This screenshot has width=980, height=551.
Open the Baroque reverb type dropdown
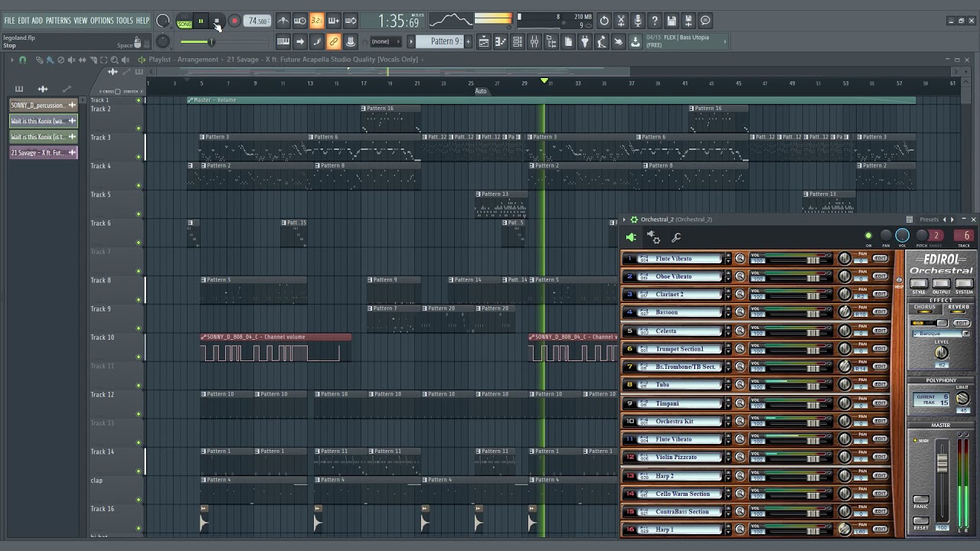tap(941, 334)
